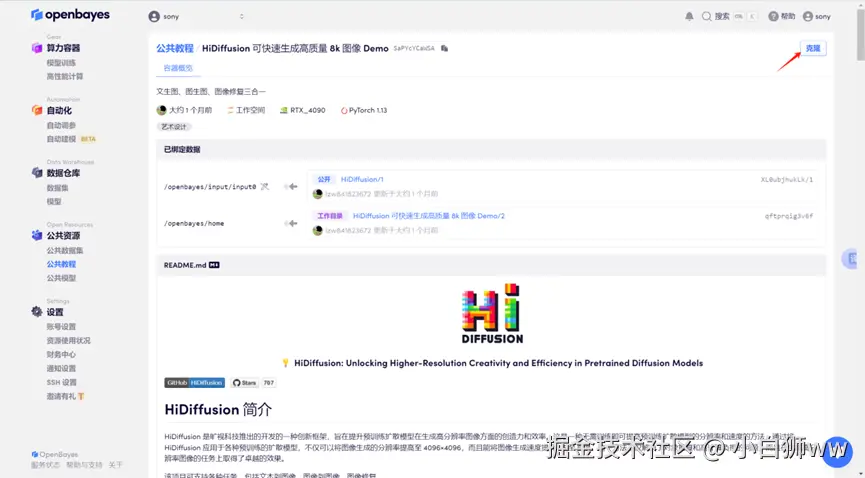Click the qftprqig3v6f identifier text

(789, 216)
